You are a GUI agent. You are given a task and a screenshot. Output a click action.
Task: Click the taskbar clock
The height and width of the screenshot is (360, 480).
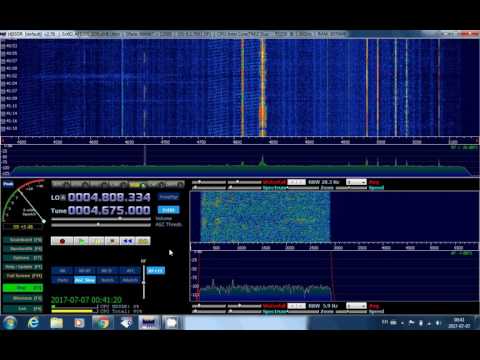click(x=459, y=323)
